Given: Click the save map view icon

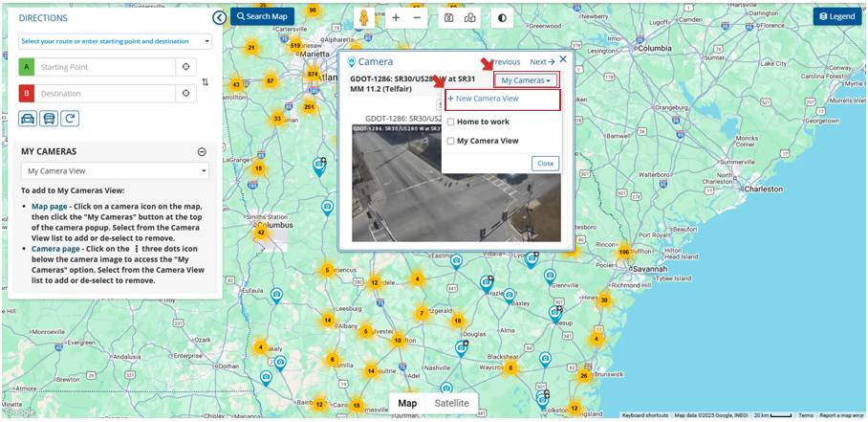Looking at the screenshot, I should (x=448, y=18).
